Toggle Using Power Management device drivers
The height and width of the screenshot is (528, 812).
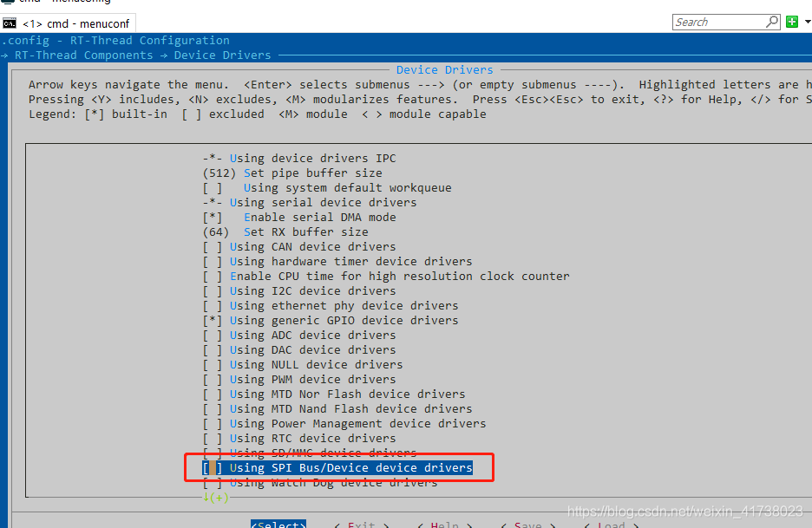point(344,423)
